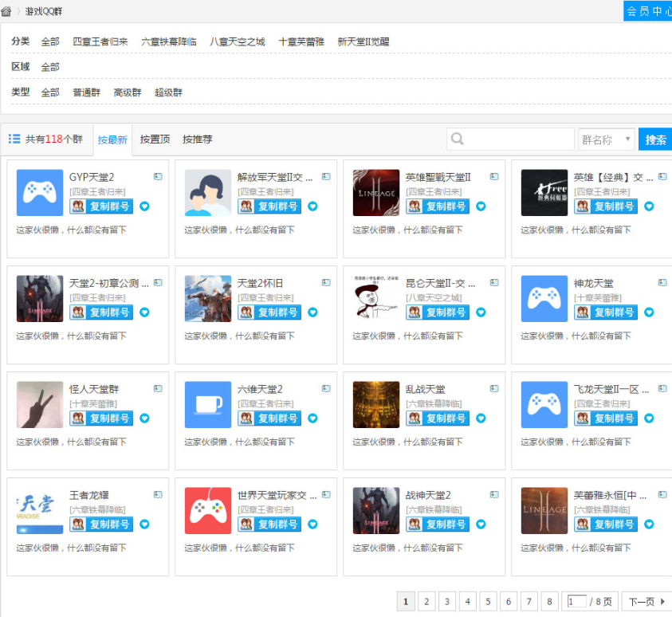Screen dimensions: 672x617
Task: Filter category by 六章铁幕降临
Action: 169,41
